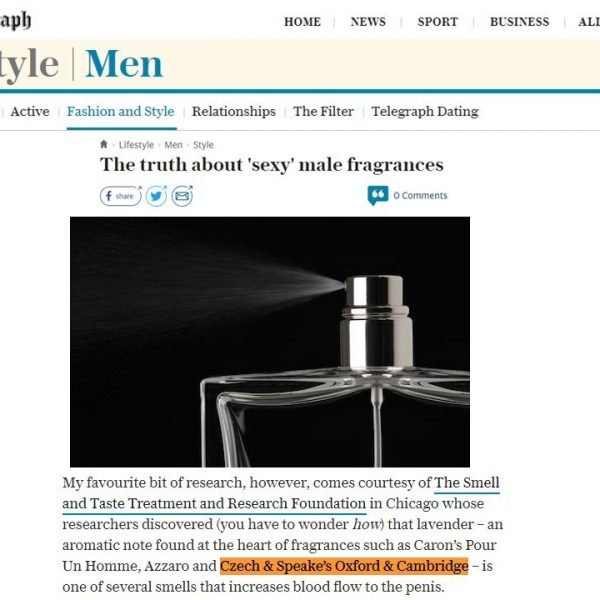The height and width of the screenshot is (600, 600).
Task: Open Smell and Taste Treatment Foundation link
Action: coord(281,493)
